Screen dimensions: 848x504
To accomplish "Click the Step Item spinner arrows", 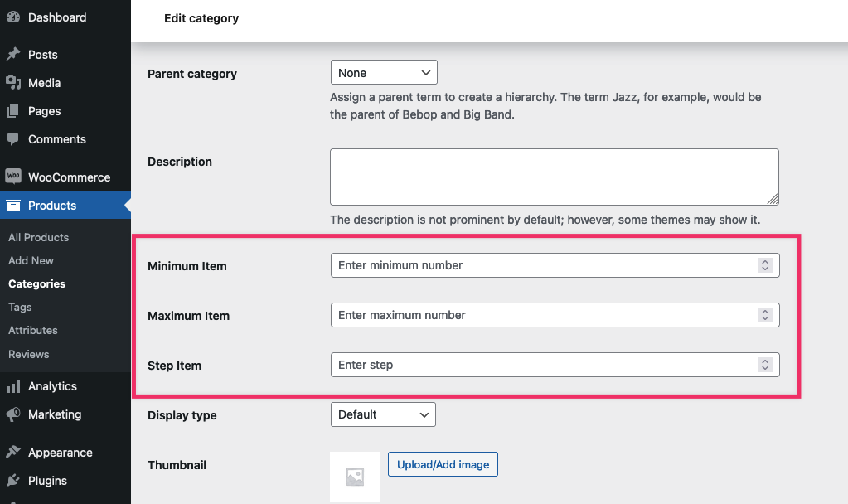I will click(765, 365).
